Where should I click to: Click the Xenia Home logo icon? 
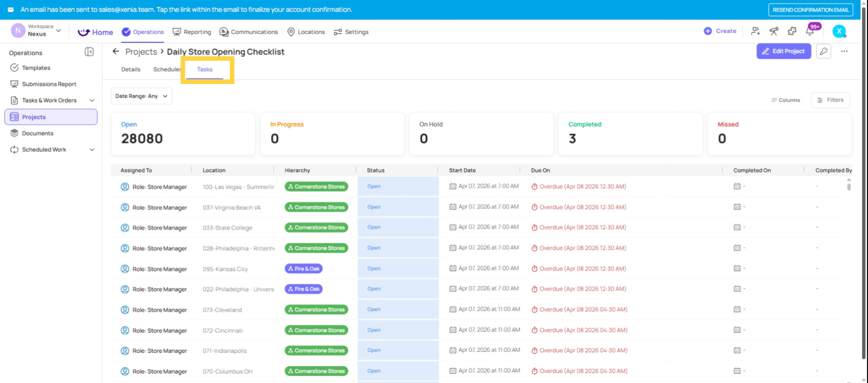point(84,32)
